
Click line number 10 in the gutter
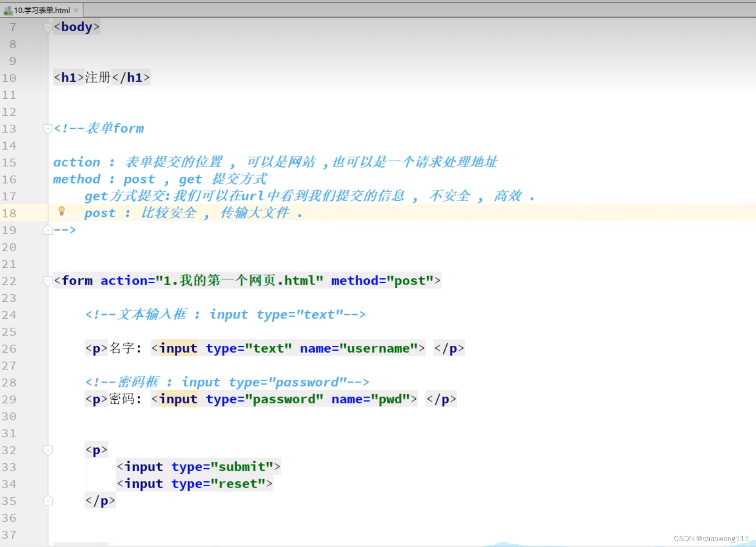click(x=10, y=77)
